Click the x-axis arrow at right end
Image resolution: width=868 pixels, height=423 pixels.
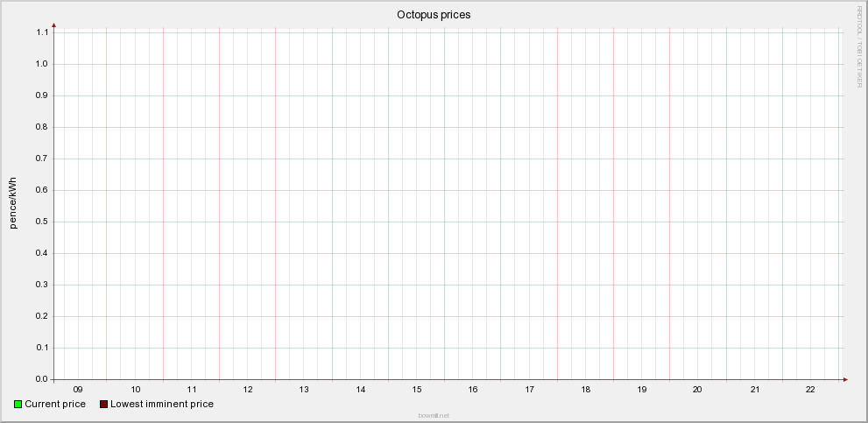(x=845, y=379)
